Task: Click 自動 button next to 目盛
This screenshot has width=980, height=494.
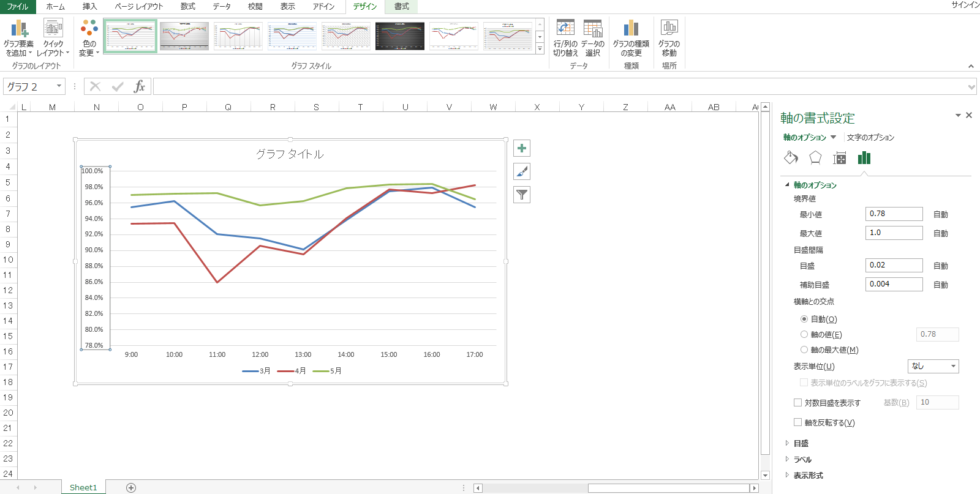Action: click(x=940, y=266)
